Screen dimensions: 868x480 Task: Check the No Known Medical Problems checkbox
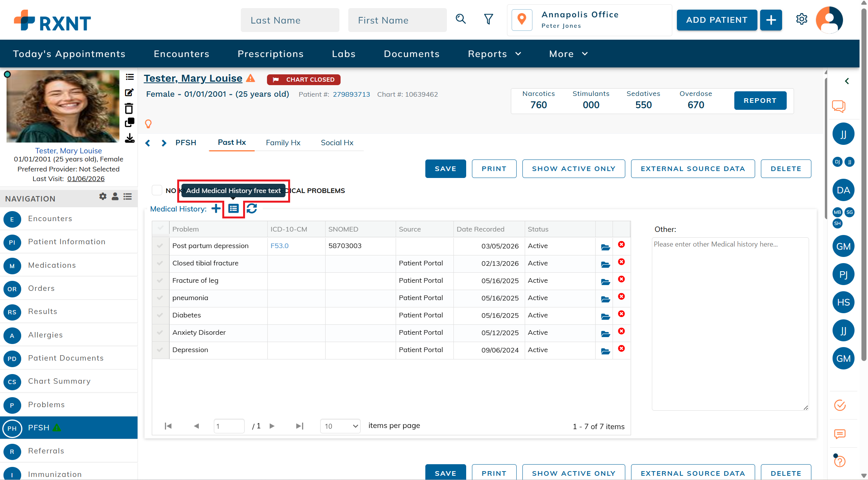(x=157, y=190)
